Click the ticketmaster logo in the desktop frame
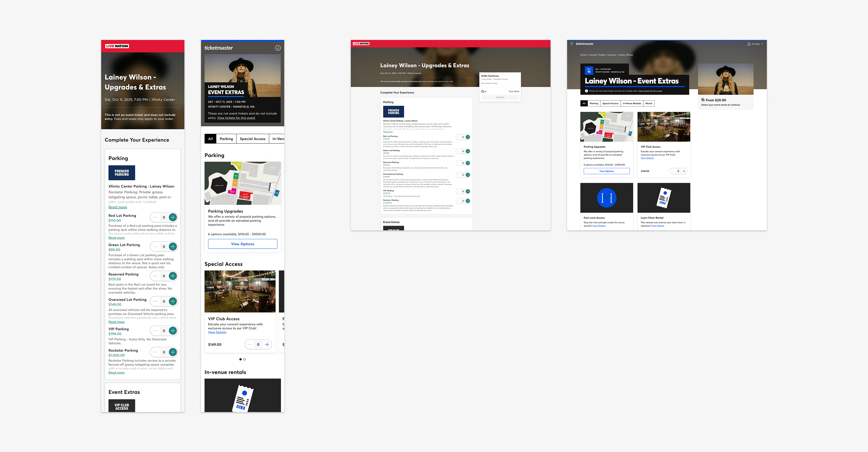 pos(585,44)
